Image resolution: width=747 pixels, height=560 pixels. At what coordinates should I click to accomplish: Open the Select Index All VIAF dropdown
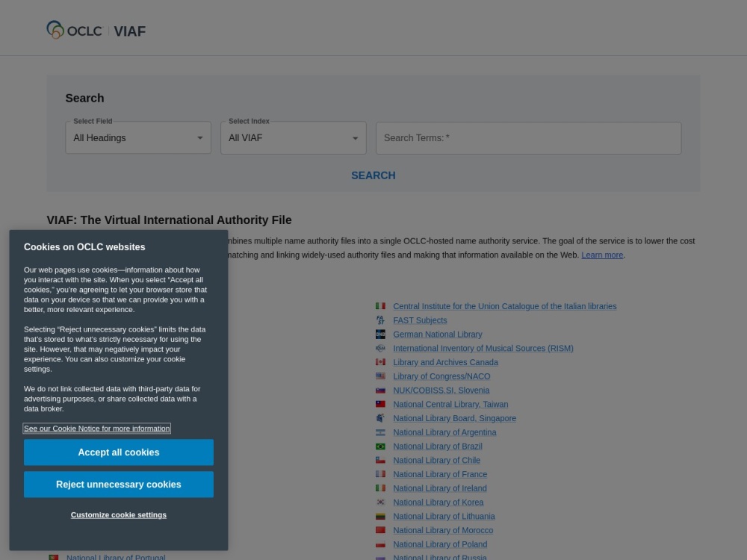[294, 137]
